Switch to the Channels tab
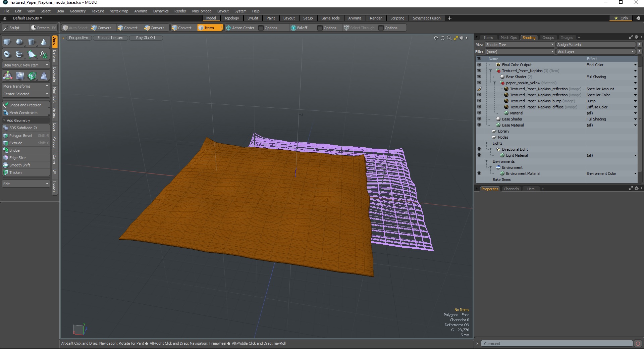This screenshot has width=644, height=349. click(x=511, y=189)
